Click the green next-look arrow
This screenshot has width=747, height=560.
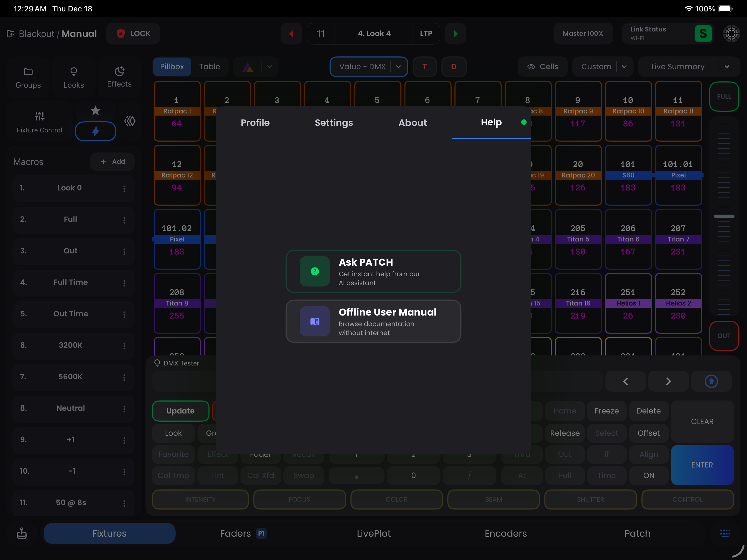455,33
